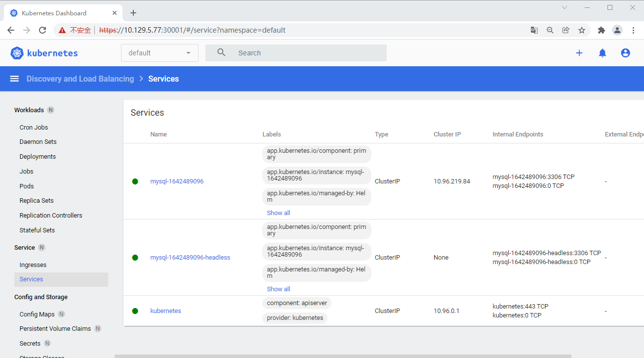This screenshot has width=644, height=358.
Task: Open the default namespace dropdown
Action: click(x=159, y=52)
